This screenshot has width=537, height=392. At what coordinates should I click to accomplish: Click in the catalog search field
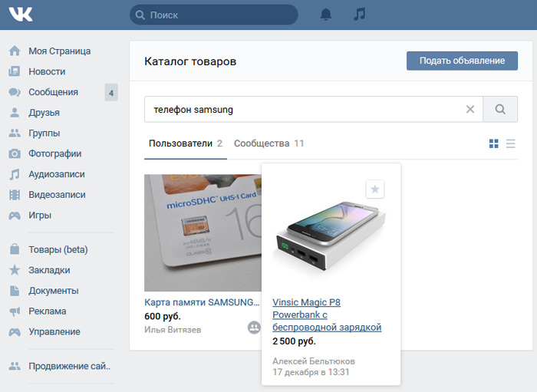click(303, 110)
